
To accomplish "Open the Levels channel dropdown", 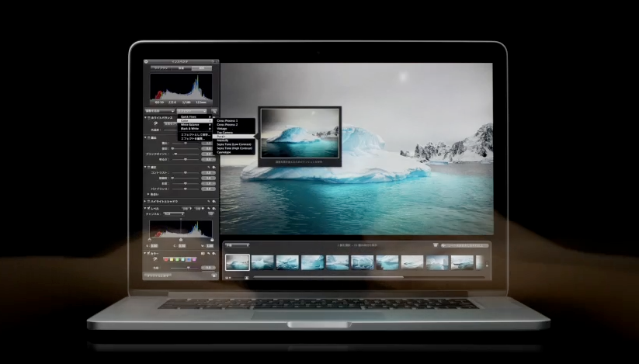I will [172, 213].
